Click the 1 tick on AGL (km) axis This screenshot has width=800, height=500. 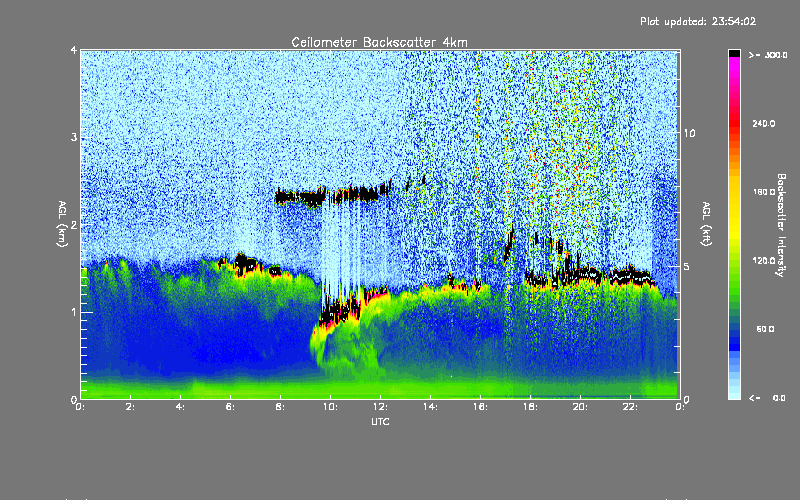point(74,312)
